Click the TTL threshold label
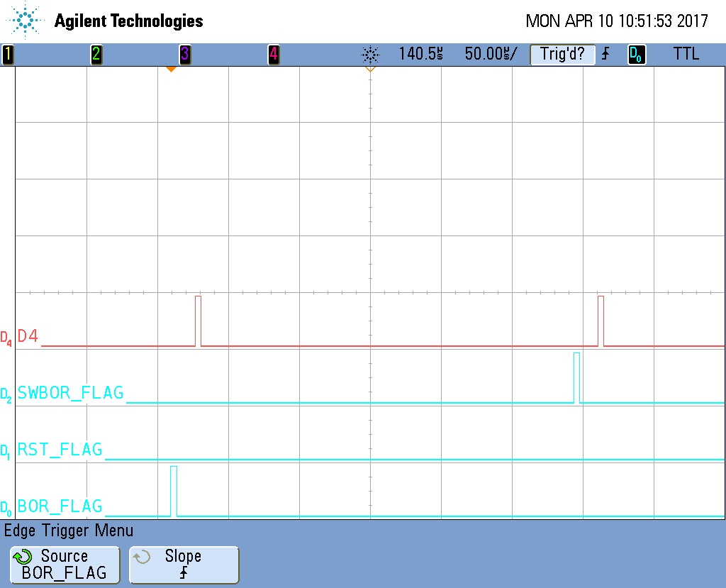Screen dimensions: 726x588 pyautogui.click(x=686, y=54)
